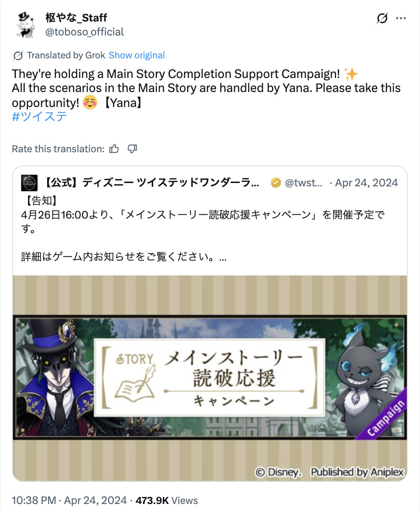The image size is (420, 511).
Task: Open the @twst... handle in the quoted tweet
Action: pyautogui.click(x=303, y=183)
